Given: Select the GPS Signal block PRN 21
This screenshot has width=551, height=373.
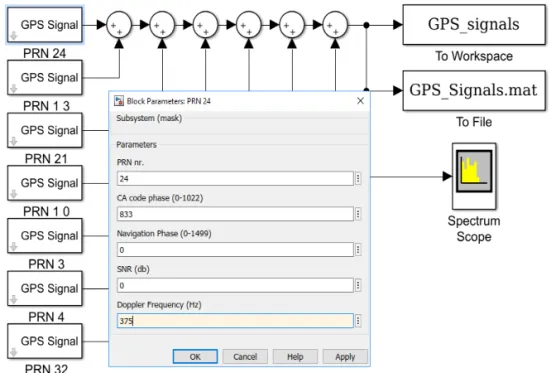Looking at the screenshot, I should pos(45,130).
